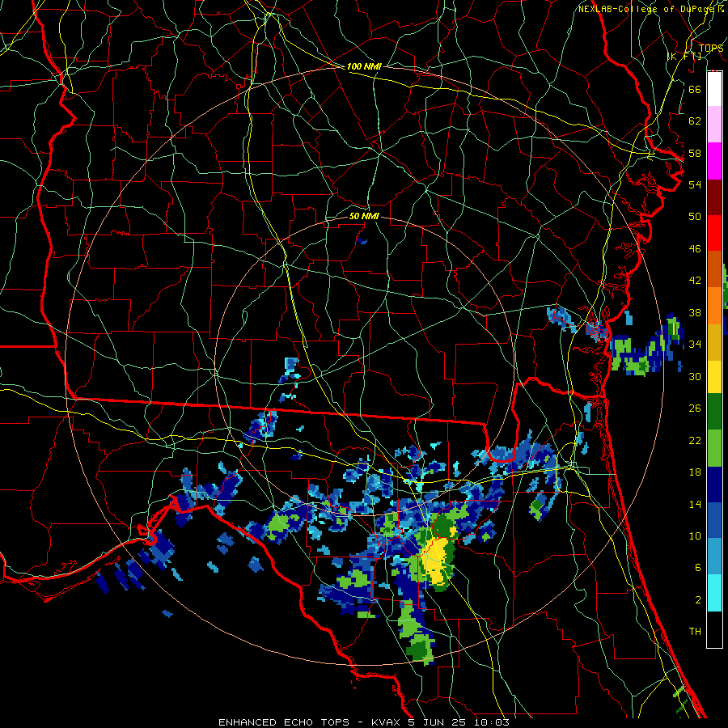This screenshot has height=728, width=728.
Task: Click the dark green legend swatch
Action: pos(714,412)
